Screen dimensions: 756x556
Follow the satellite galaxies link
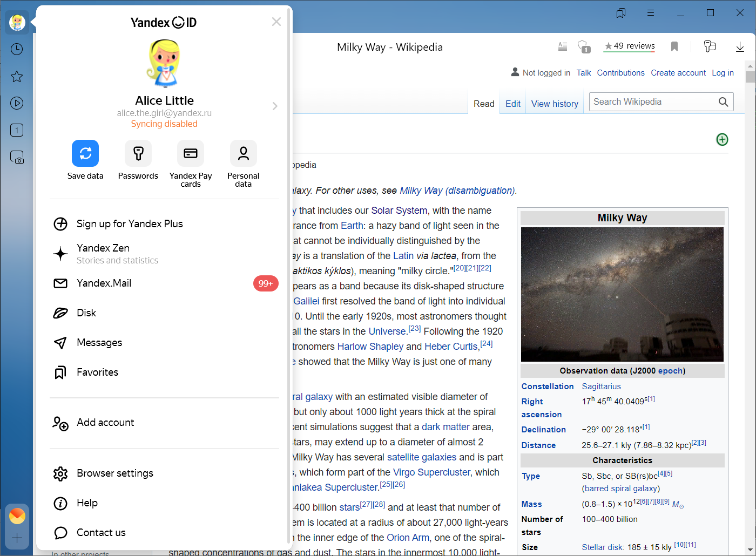422,457
